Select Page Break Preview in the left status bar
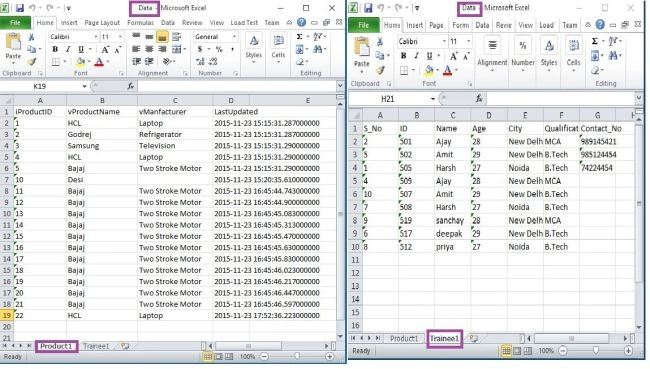650x369 pixels. (x=228, y=357)
